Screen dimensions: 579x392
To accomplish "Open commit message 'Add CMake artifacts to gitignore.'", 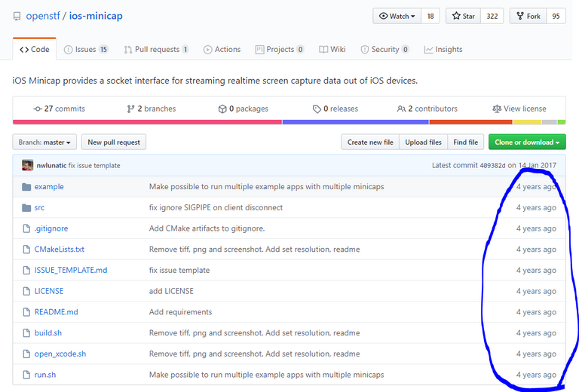I will coord(207,228).
